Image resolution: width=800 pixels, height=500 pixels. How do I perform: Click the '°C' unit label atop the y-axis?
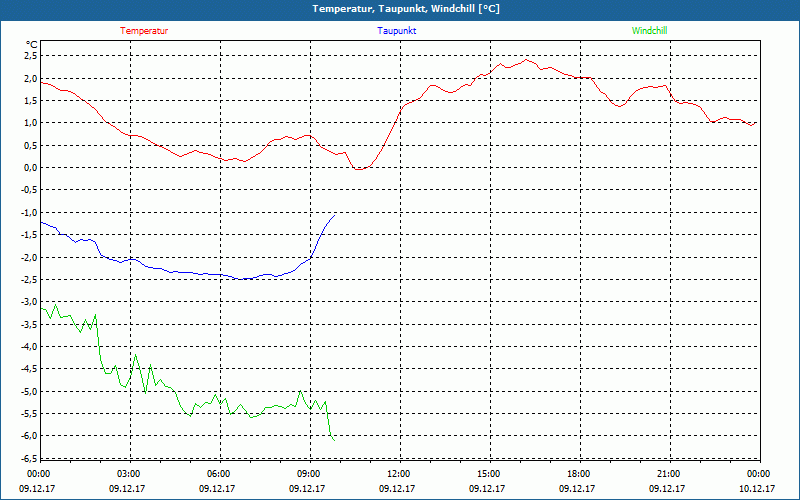point(32,45)
